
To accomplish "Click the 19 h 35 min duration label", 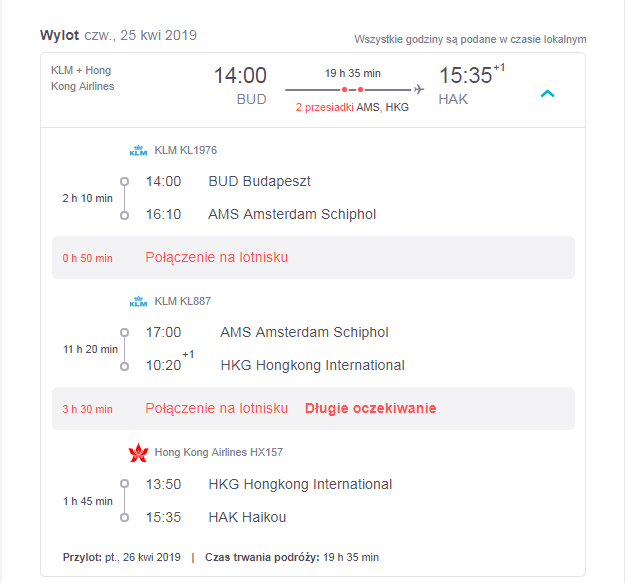I will (x=352, y=74).
